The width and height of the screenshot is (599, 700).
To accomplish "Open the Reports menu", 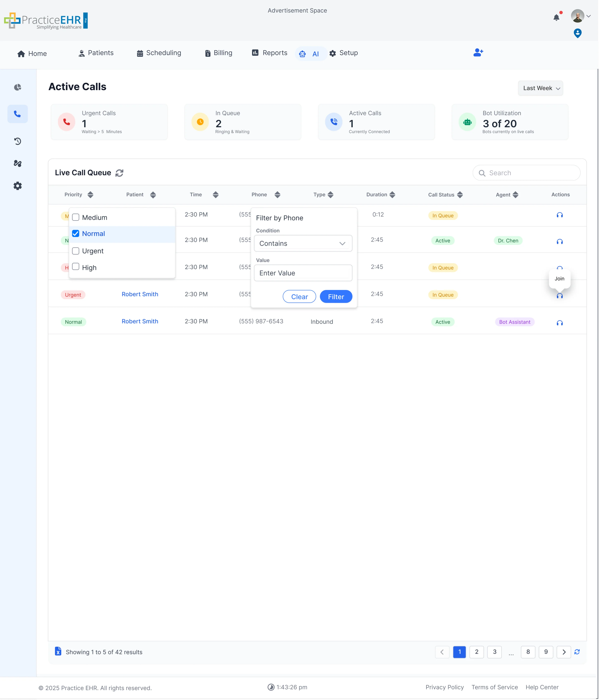I will tap(269, 53).
